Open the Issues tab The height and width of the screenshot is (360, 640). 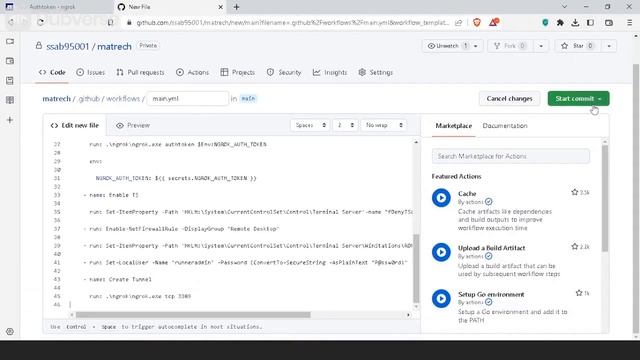91,72
